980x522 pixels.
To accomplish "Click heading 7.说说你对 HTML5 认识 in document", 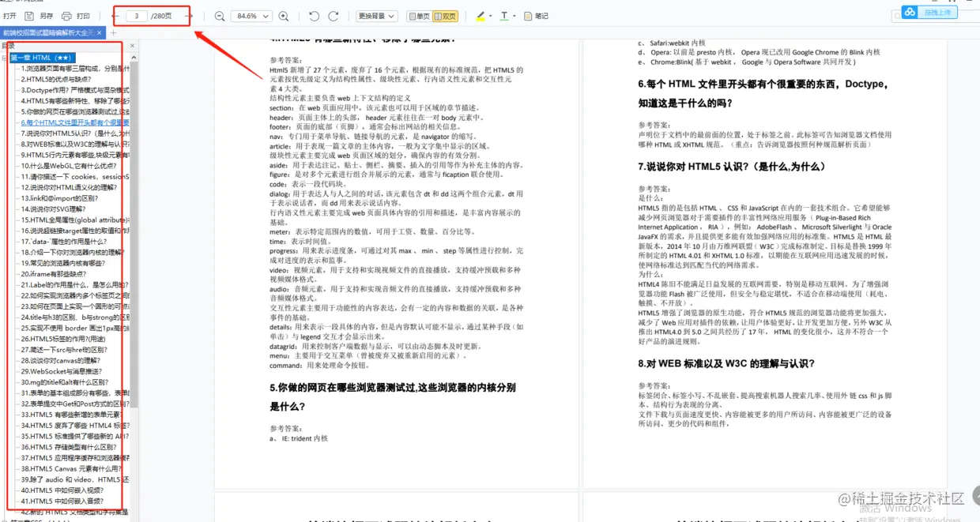I will 732,167.
